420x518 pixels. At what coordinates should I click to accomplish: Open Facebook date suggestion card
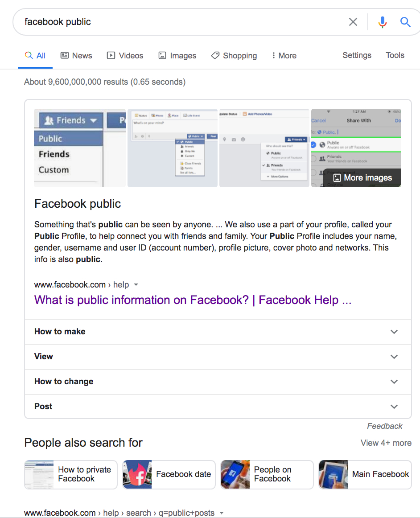pyautogui.click(x=169, y=474)
